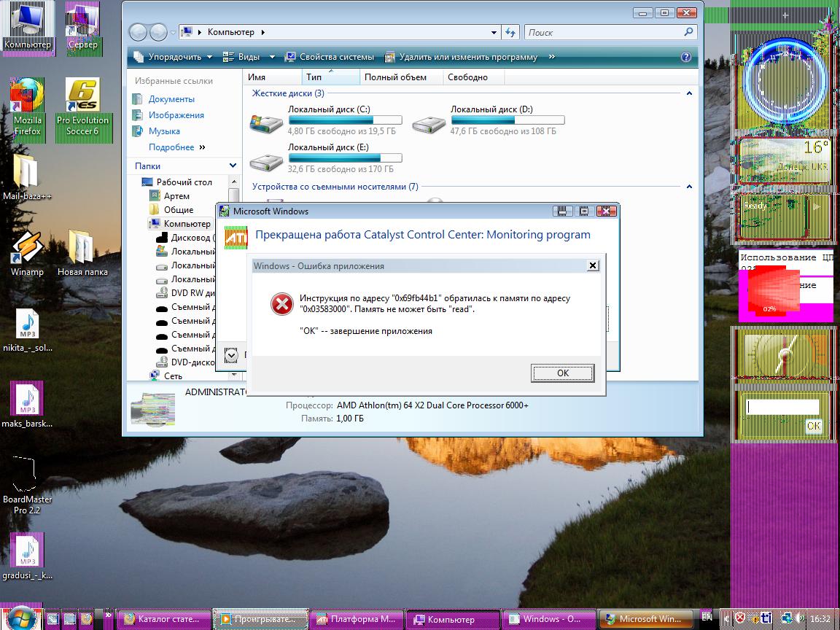Image resolution: width=840 pixels, height=630 pixels.
Task: Open the address bar history dropdown
Action: [x=494, y=32]
